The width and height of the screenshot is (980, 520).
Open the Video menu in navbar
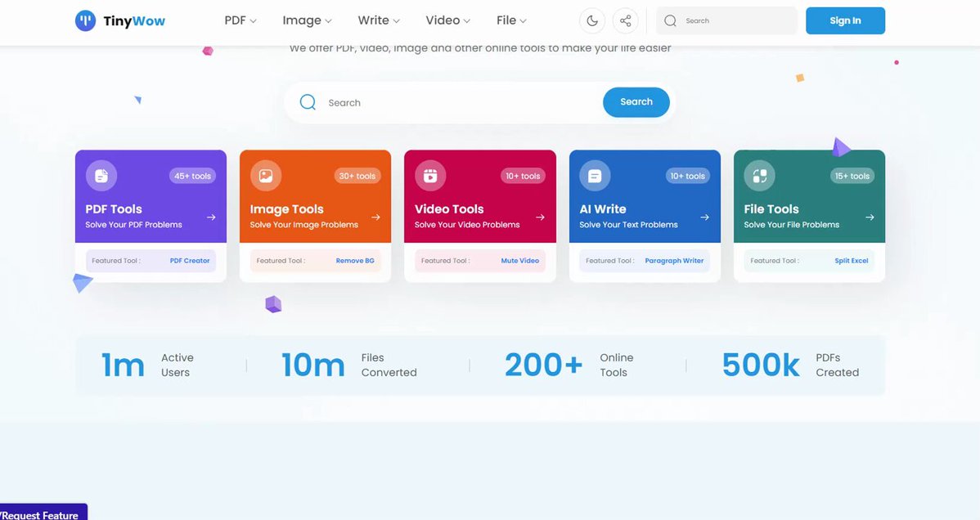click(448, 21)
